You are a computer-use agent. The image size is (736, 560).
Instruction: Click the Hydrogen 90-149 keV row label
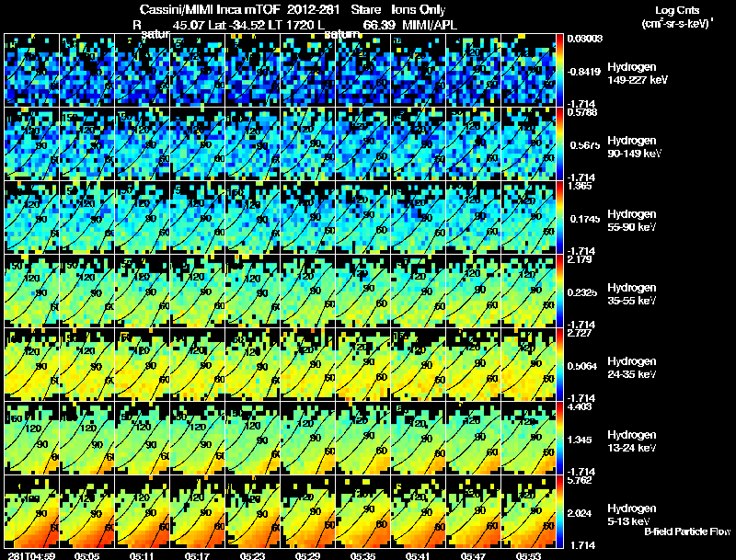click(635, 147)
